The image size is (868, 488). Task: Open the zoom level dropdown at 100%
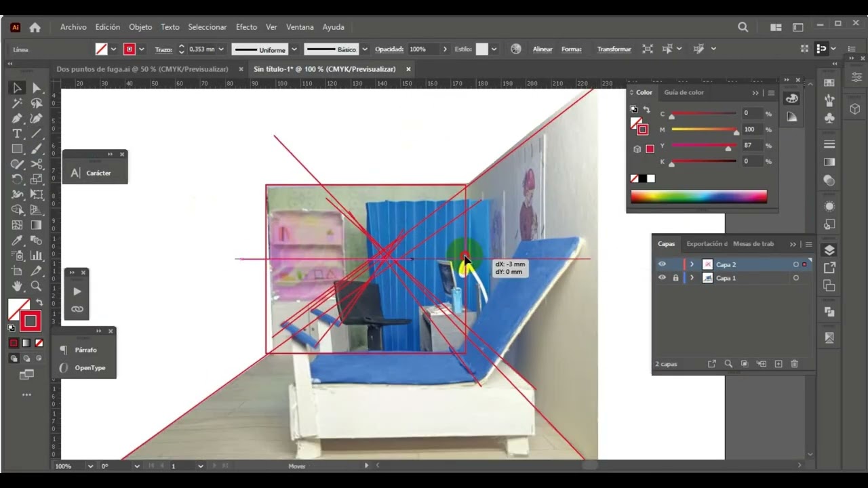[90, 466]
